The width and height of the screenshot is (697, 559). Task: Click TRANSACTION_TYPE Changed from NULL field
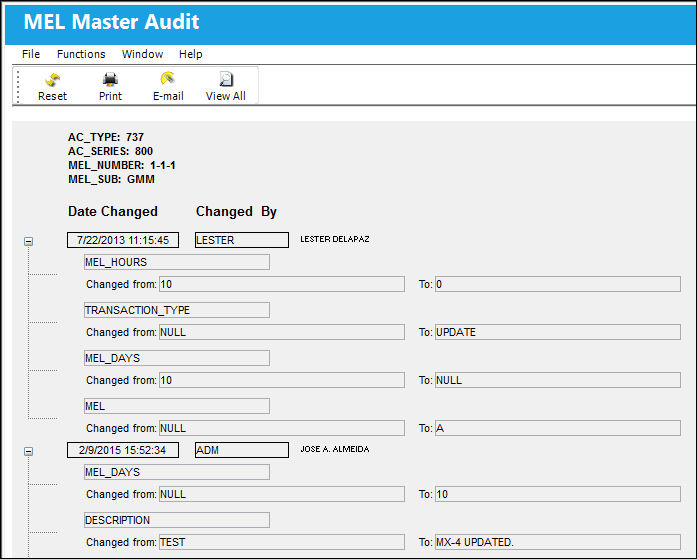[282, 332]
